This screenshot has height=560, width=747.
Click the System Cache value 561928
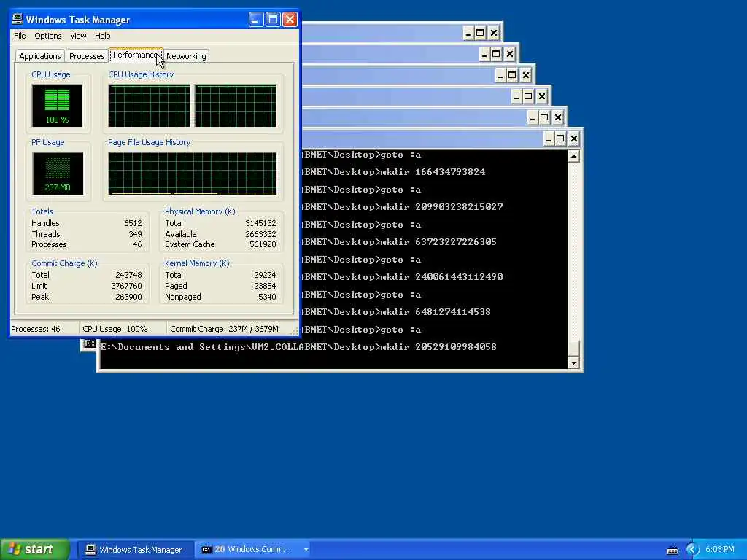tap(263, 244)
